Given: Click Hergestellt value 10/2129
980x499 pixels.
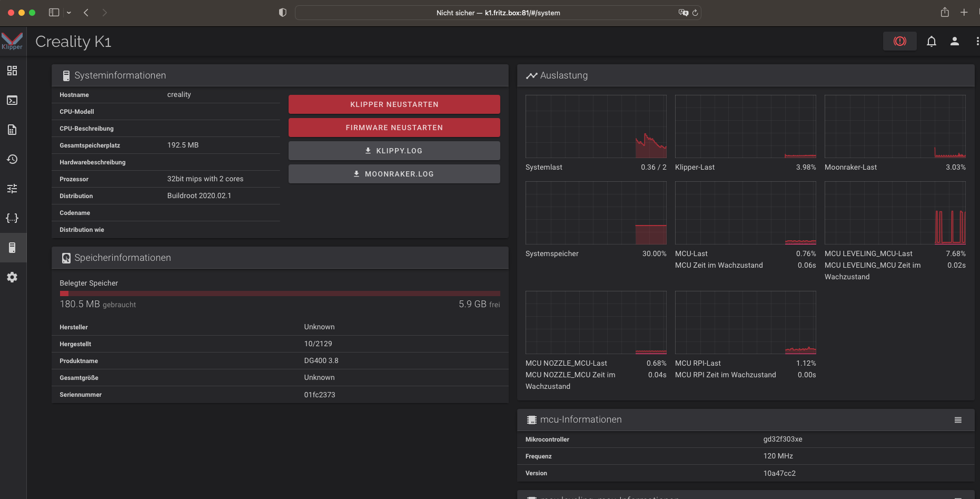Looking at the screenshot, I should click(x=318, y=344).
